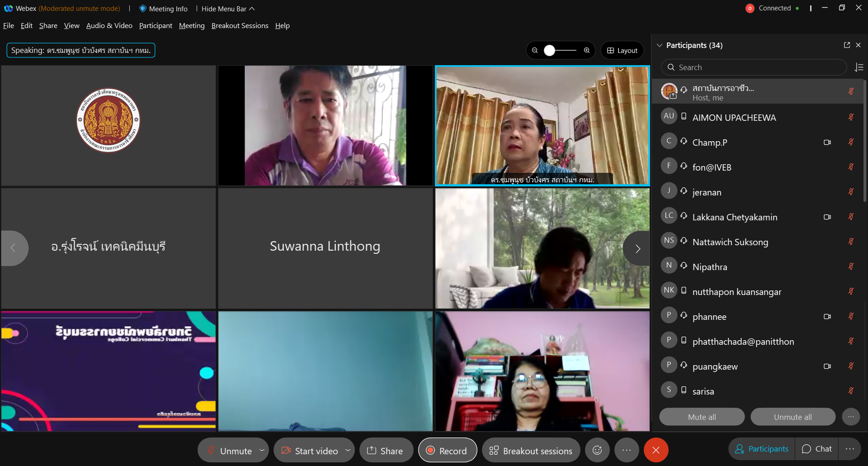Image resolution: width=868 pixels, height=466 pixels.
Task: Open the View menu
Action: tap(72, 26)
